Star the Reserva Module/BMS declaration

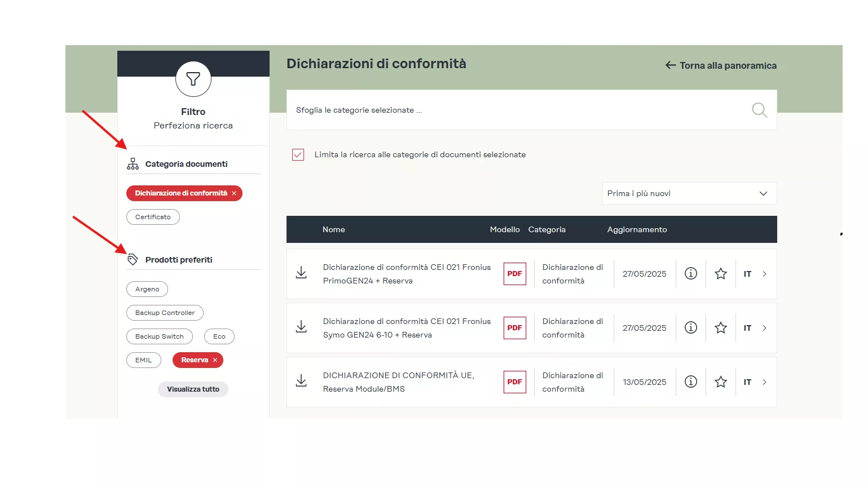pyautogui.click(x=720, y=382)
